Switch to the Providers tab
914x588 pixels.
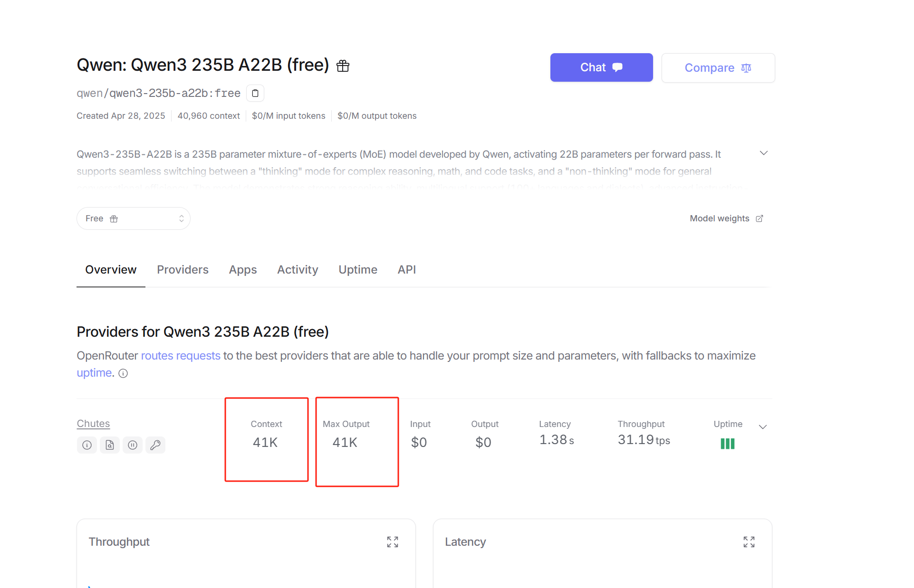click(183, 270)
